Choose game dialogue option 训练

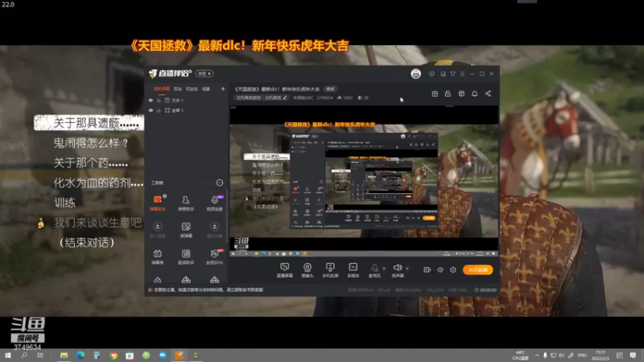point(64,203)
